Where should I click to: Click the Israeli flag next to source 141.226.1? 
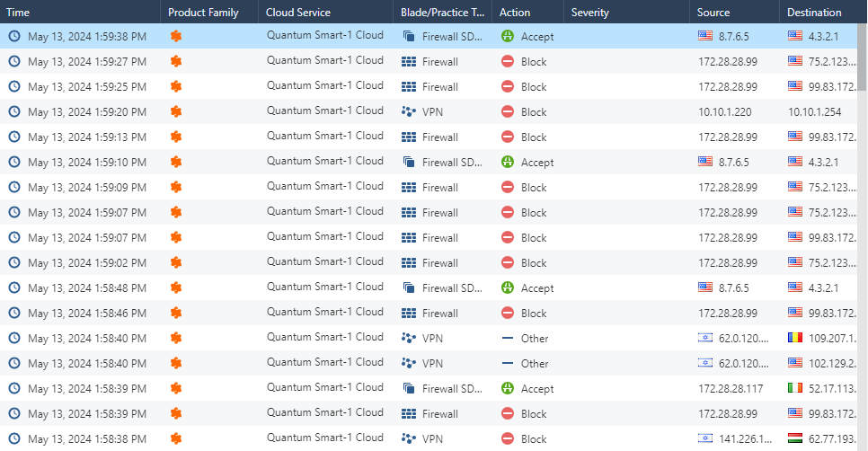705,439
